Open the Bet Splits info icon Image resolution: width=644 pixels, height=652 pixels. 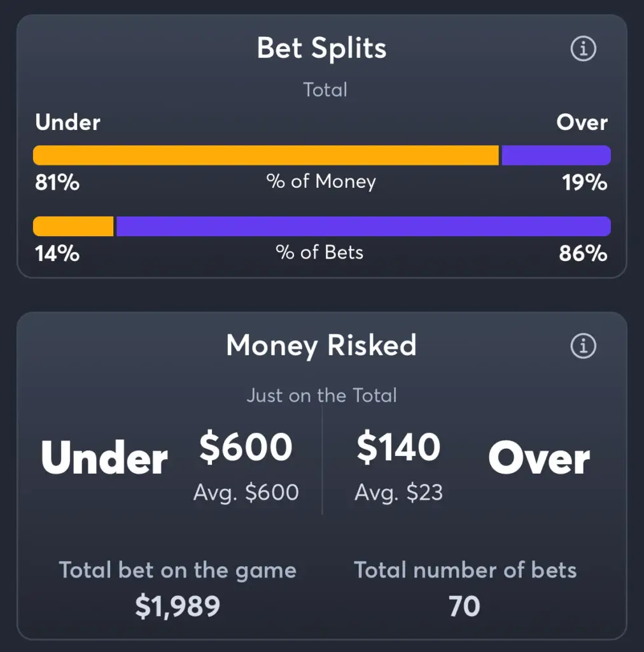click(583, 48)
